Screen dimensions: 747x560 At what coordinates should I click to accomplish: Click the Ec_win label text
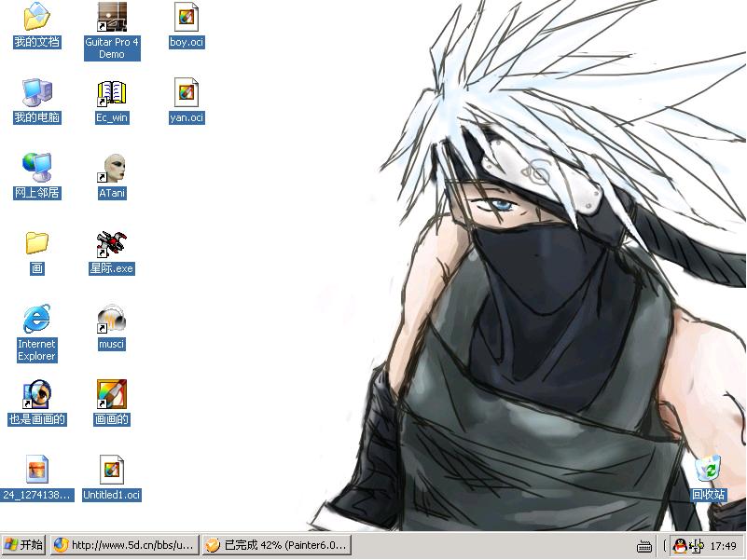click(x=112, y=117)
